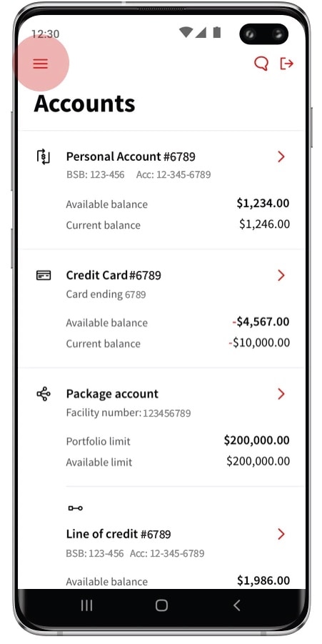The width and height of the screenshot is (322, 644).
Task: Tap the Line of credit link icon
Action: (x=76, y=508)
